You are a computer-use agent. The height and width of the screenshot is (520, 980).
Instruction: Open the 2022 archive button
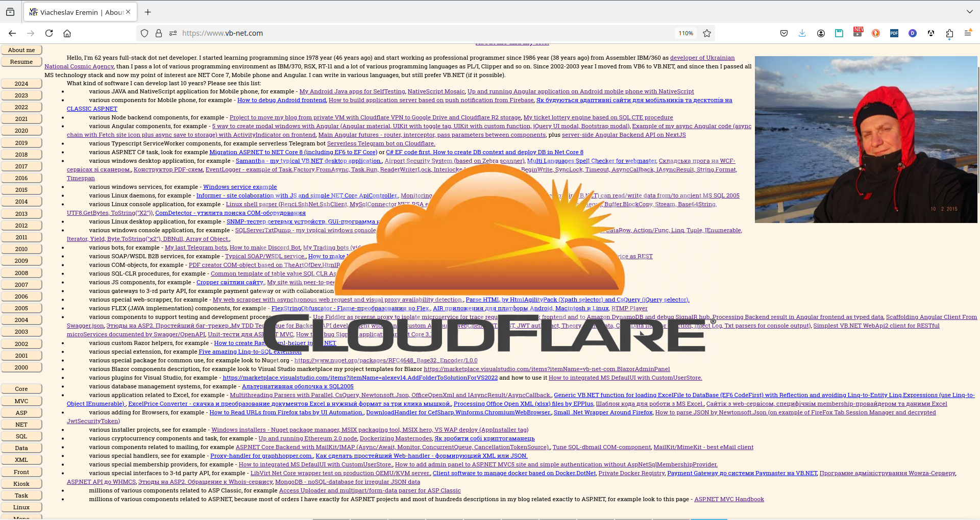(21, 107)
